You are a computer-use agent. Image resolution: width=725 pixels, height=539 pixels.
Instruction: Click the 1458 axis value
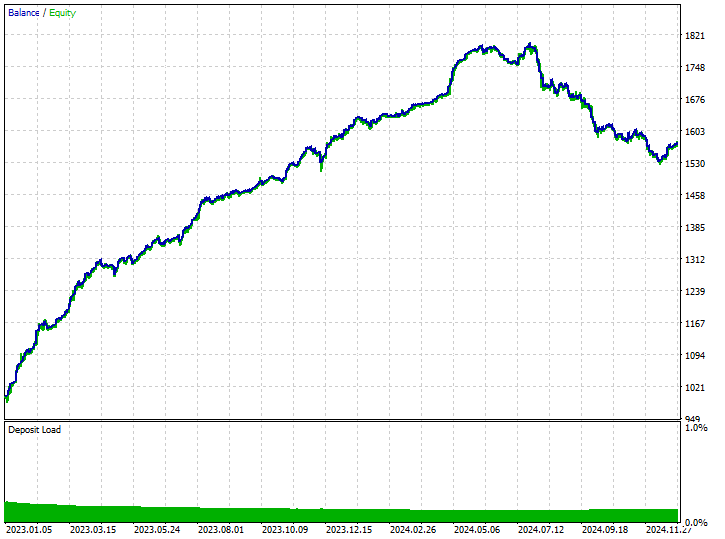pyautogui.click(x=695, y=196)
